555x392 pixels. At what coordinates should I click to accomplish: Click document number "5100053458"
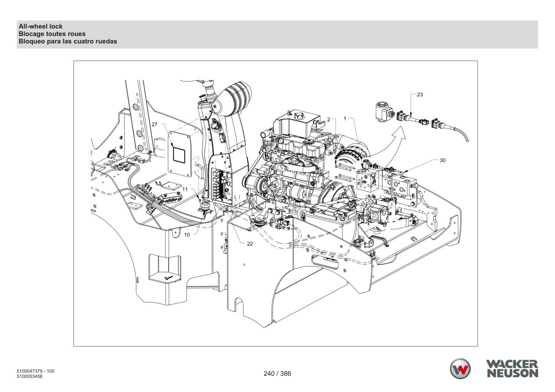[29, 377]
